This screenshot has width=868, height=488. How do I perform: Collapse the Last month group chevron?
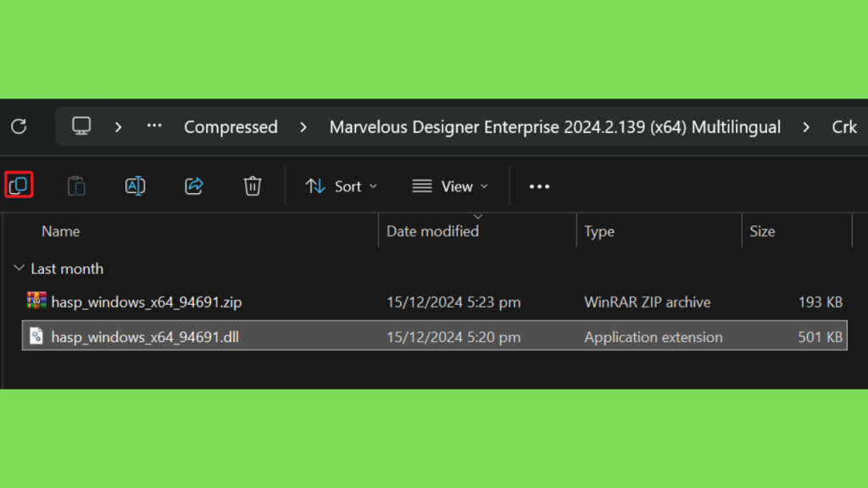(19, 269)
